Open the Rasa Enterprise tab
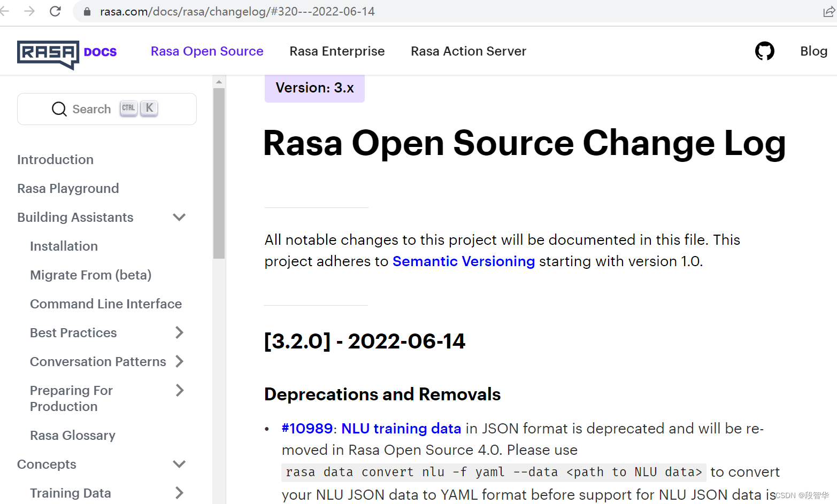 tap(337, 51)
